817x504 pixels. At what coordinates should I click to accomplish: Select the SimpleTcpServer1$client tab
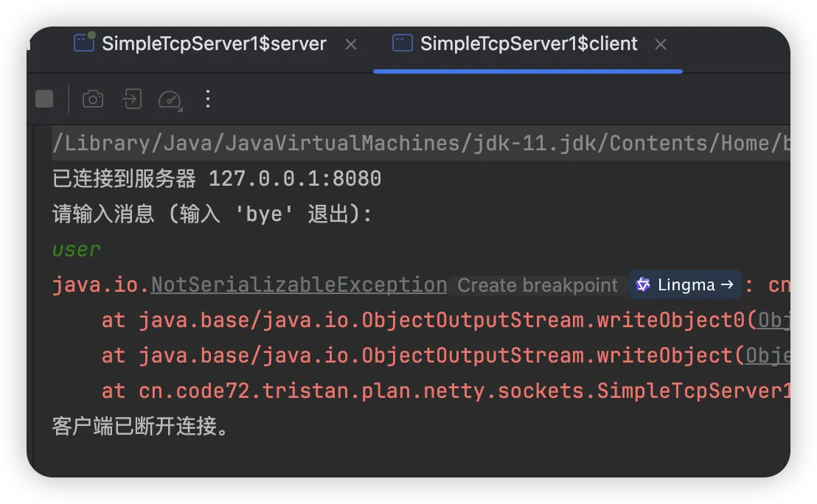pyautogui.click(x=528, y=44)
